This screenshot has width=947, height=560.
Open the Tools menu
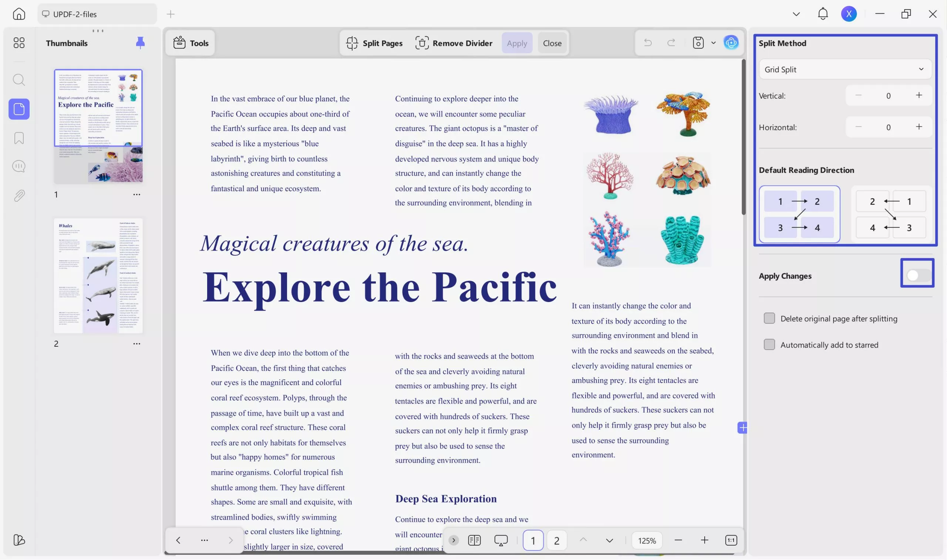pyautogui.click(x=191, y=43)
